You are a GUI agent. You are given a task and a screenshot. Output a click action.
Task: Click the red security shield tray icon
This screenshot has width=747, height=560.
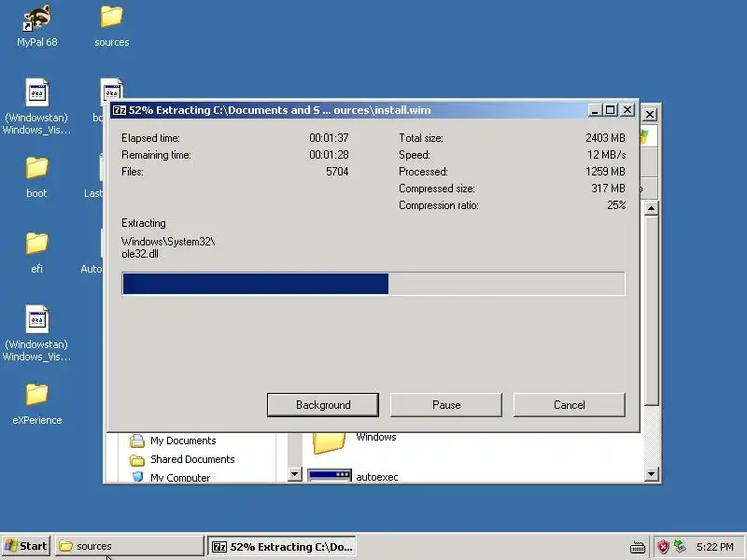[x=663, y=547]
